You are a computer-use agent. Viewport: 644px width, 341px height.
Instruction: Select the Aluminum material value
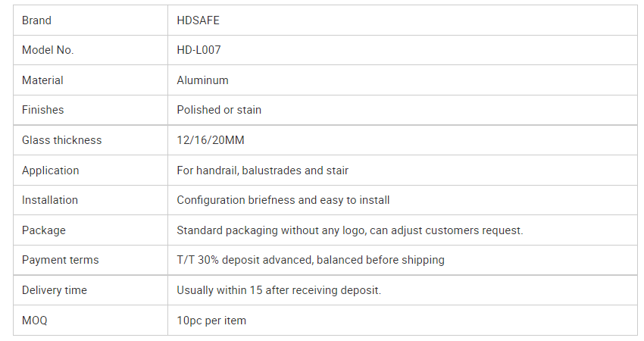click(202, 80)
